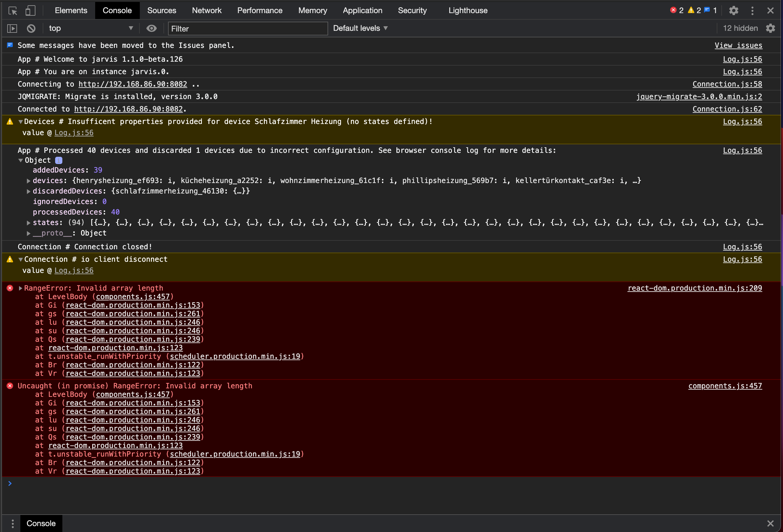Image resolution: width=783 pixels, height=532 pixels.
Task: Toggle the live expression eye icon
Action: tap(151, 29)
